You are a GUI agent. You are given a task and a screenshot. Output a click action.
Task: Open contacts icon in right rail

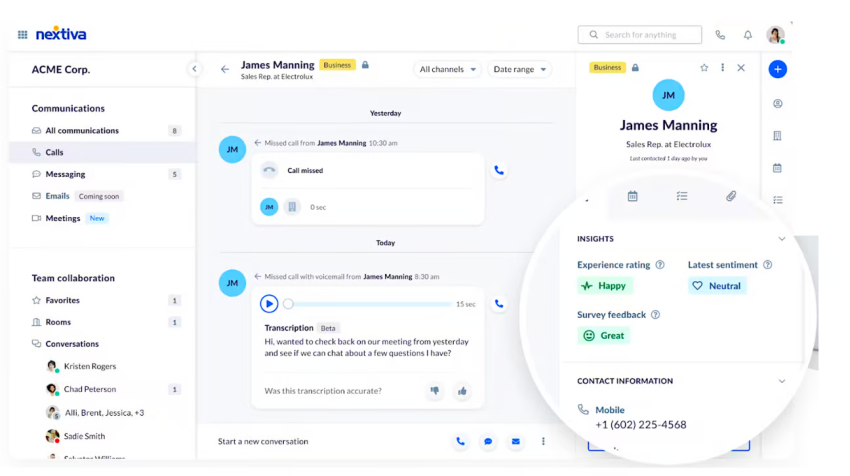point(777,104)
